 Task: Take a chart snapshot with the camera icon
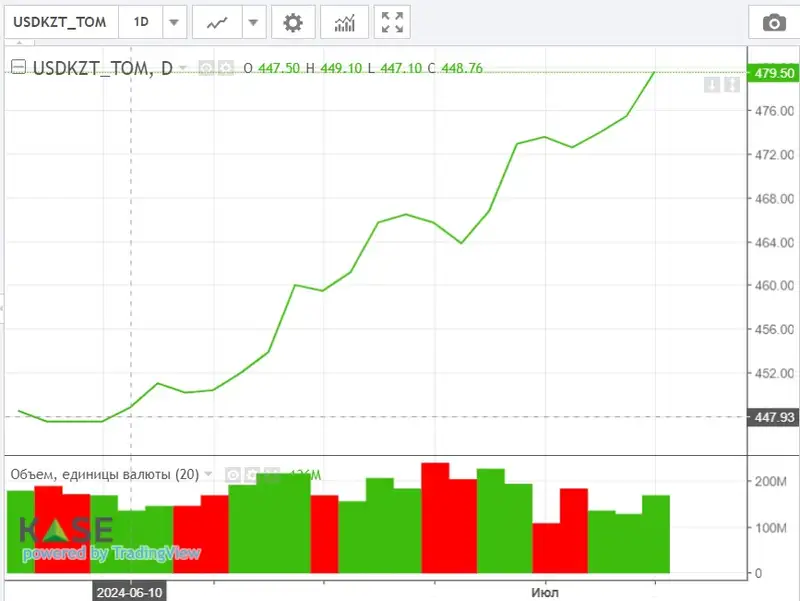[x=773, y=22]
